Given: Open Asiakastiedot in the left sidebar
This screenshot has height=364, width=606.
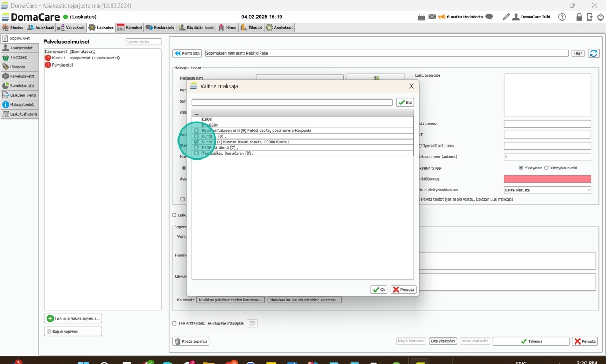Looking at the screenshot, I should tap(19, 48).
